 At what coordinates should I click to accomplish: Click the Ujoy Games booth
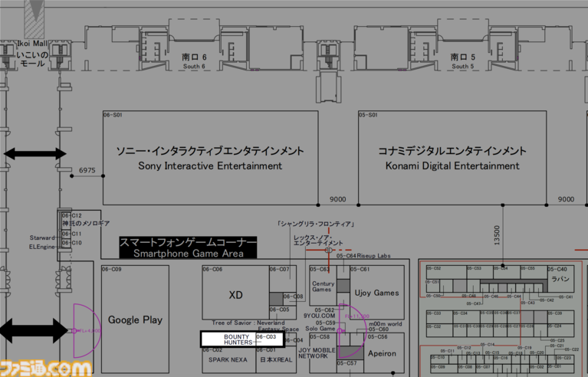(377, 293)
